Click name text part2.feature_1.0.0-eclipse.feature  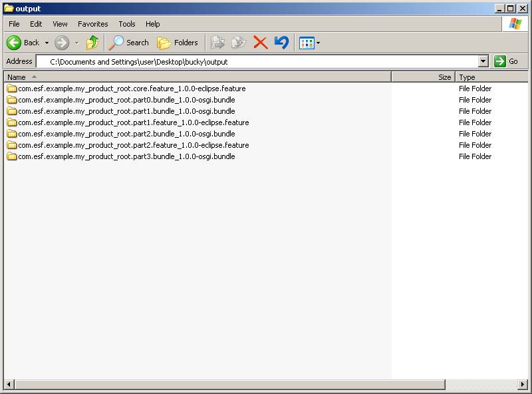[134, 145]
